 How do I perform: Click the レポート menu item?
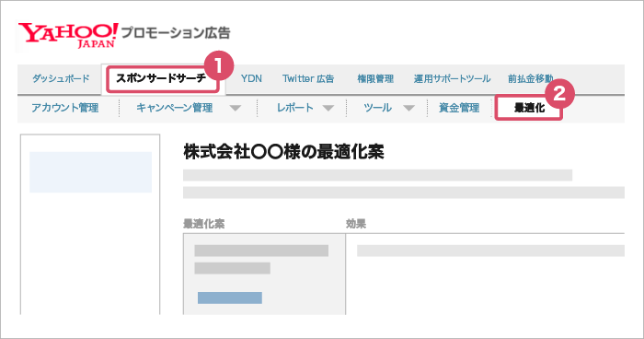[295, 108]
